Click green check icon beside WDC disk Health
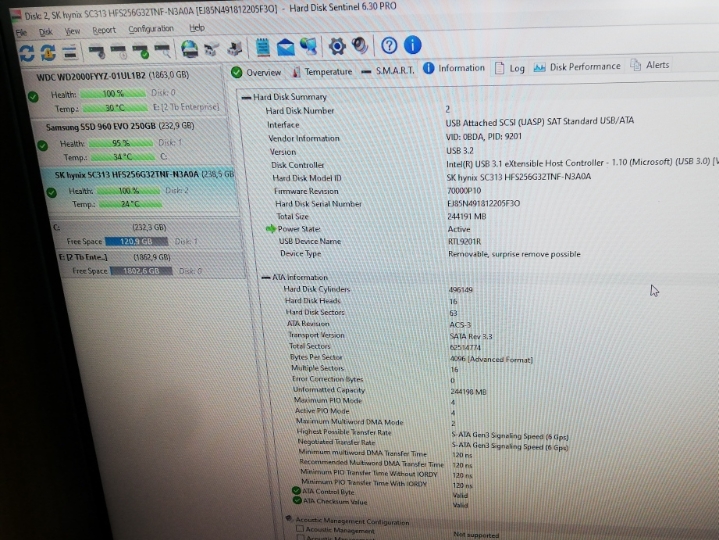Image resolution: width=719 pixels, height=540 pixels. [x=33, y=97]
